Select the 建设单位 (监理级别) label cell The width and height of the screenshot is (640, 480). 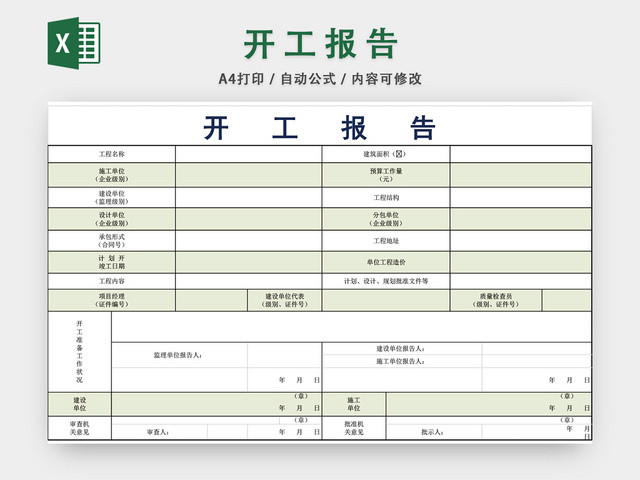112,198
